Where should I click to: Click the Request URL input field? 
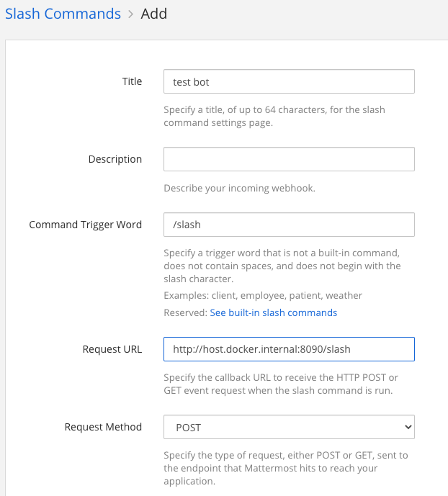[289, 349]
